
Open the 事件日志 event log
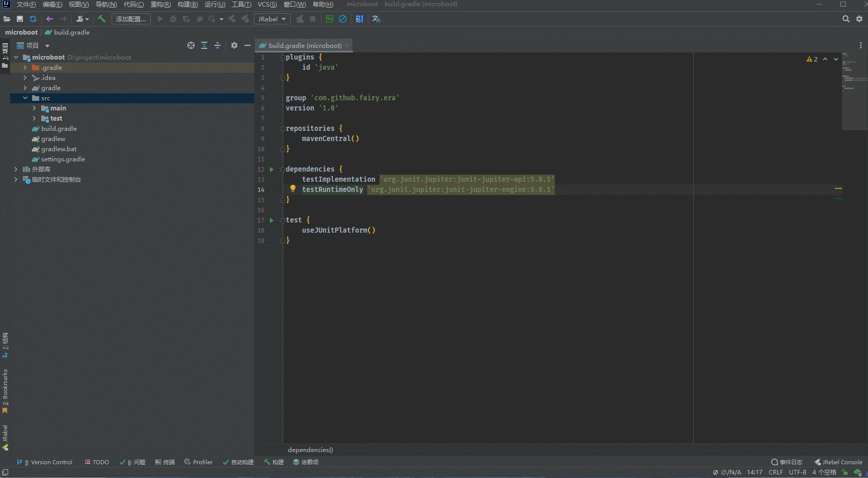click(x=787, y=462)
